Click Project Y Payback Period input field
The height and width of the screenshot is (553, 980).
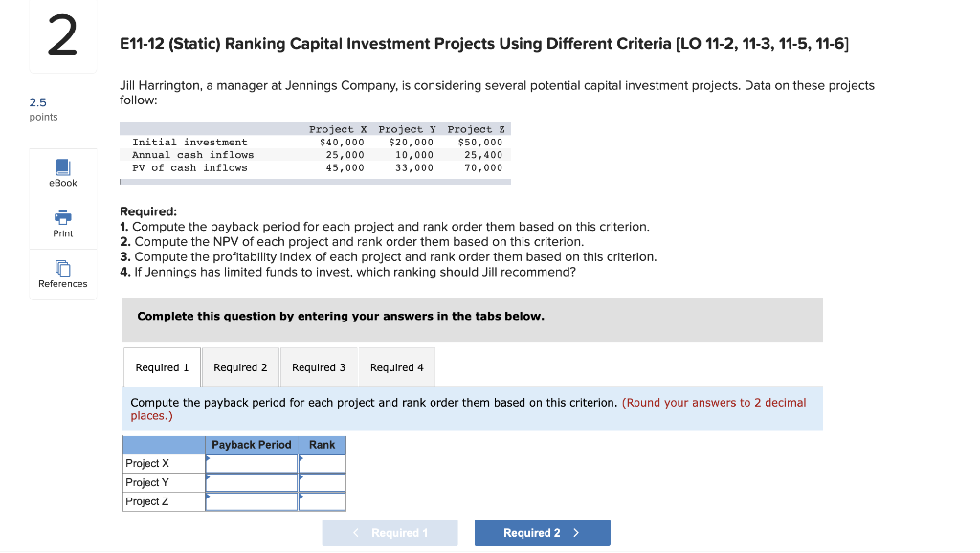point(251,482)
